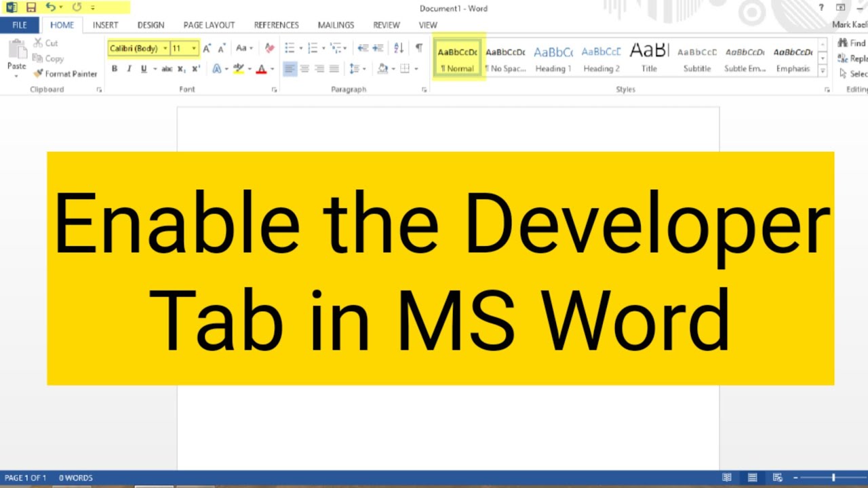This screenshot has height=488, width=868.
Task: Switch to the REVIEW tab
Action: 386,25
